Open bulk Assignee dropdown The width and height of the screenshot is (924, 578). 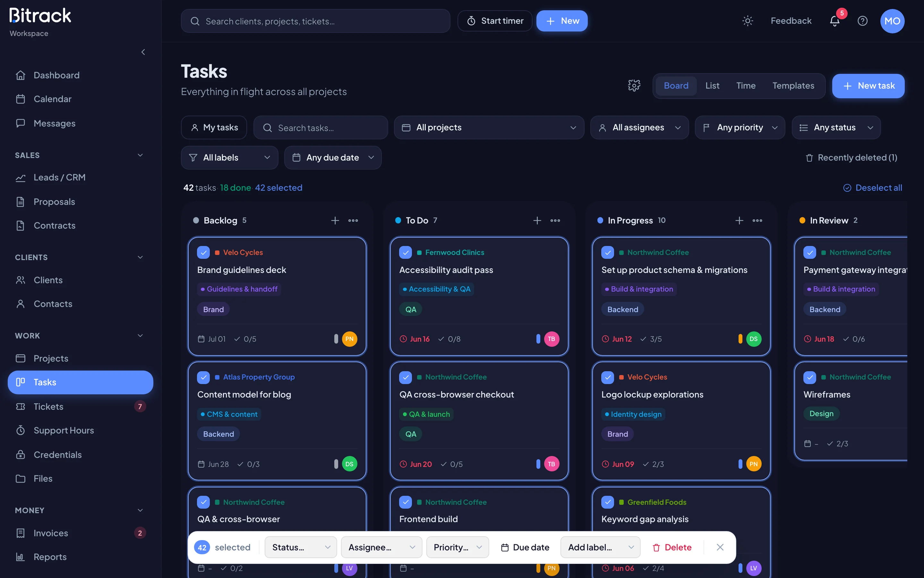point(381,547)
